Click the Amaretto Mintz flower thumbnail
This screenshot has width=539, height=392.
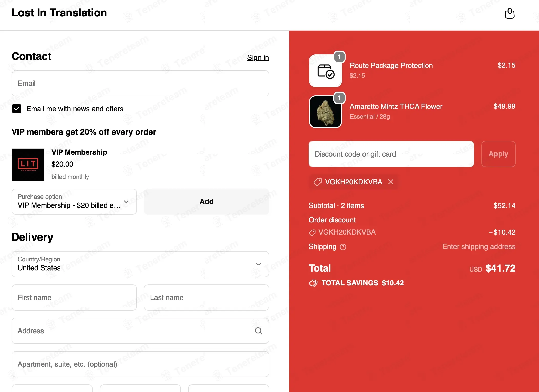[x=326, y=112]
